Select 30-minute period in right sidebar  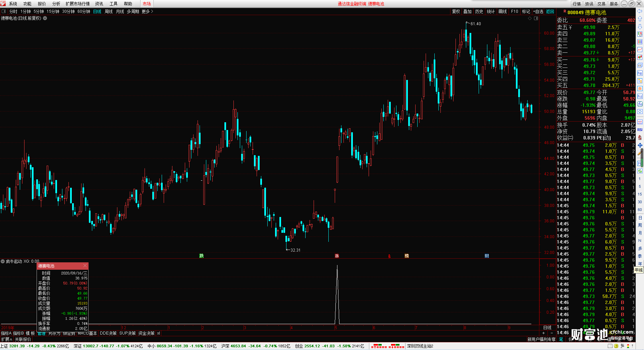click(640, 202)
